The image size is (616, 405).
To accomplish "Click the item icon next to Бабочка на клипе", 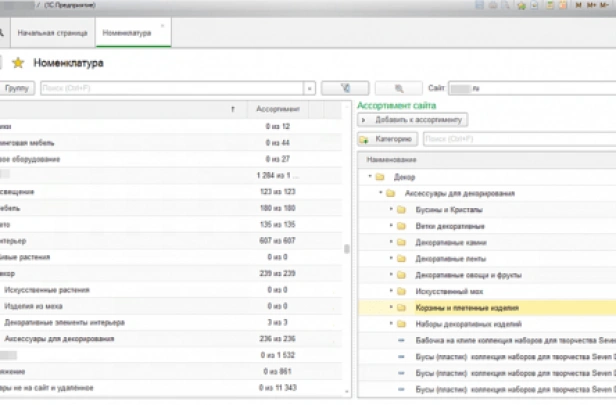I will [401, 340].
